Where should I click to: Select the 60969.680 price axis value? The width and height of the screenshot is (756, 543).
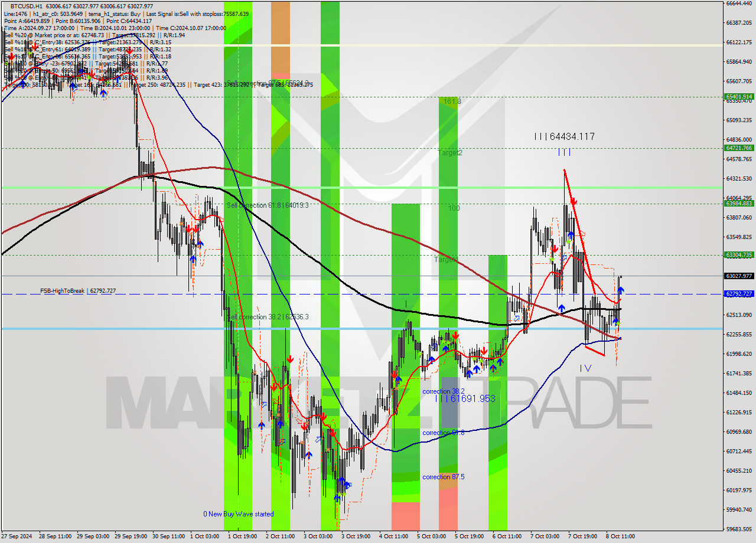[x=739, y=432]
